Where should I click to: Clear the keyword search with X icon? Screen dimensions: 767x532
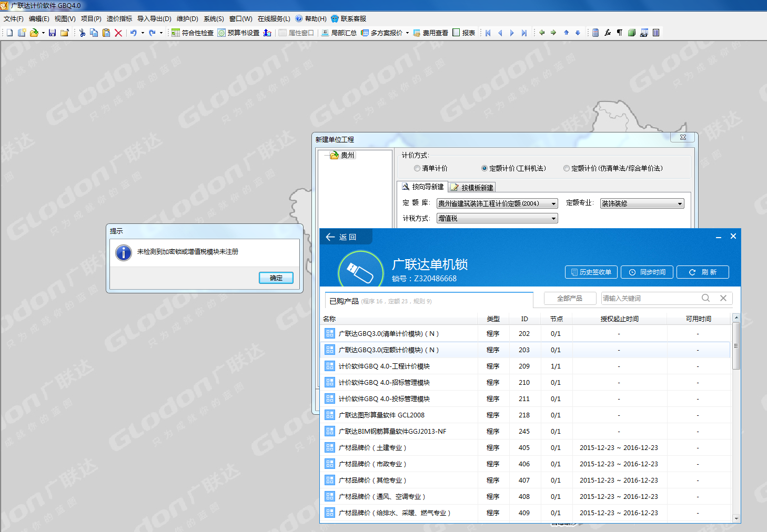point(723,298)
